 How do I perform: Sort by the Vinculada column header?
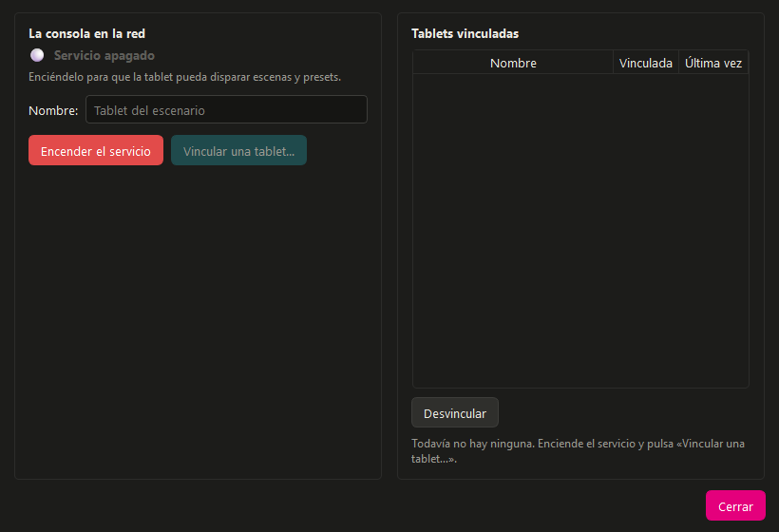click(x=646, y=63)
